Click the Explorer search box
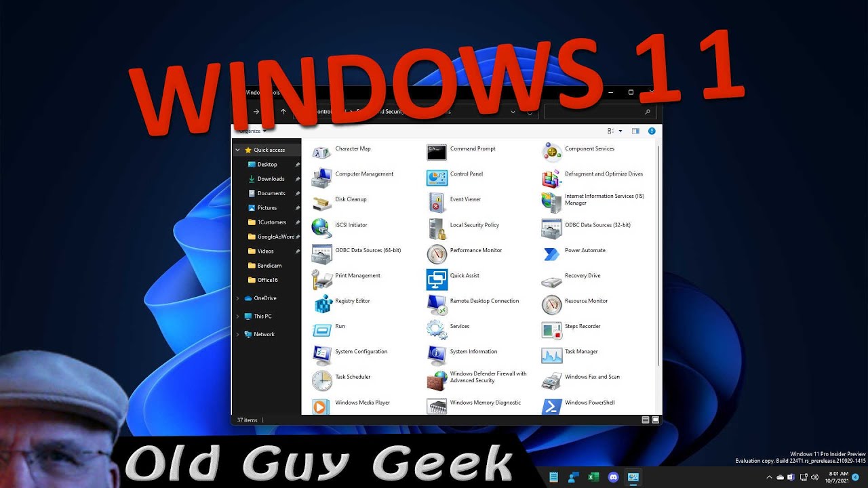The image size is (868, 488). 599,112
